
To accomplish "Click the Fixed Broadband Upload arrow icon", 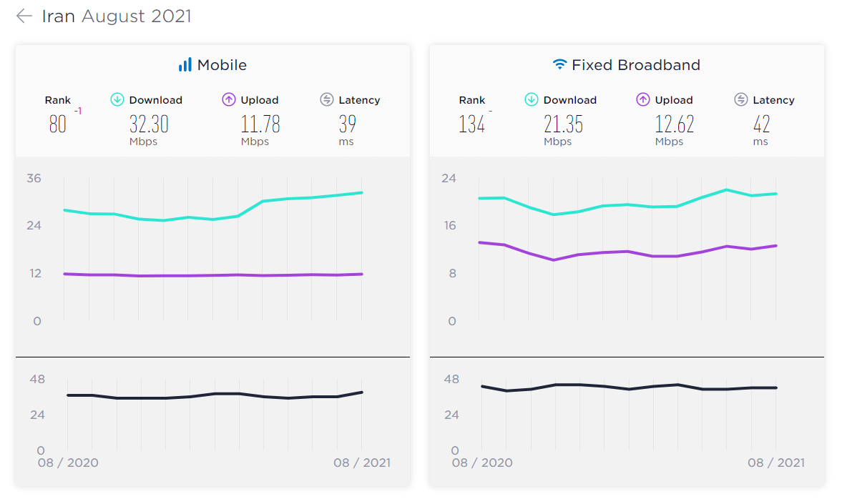I will coord(643,100).
